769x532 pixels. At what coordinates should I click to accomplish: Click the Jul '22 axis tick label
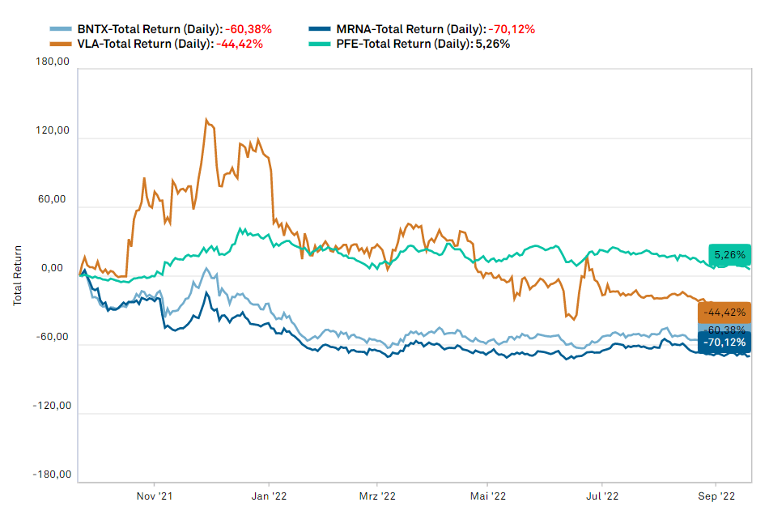click(x=602, y=496)
